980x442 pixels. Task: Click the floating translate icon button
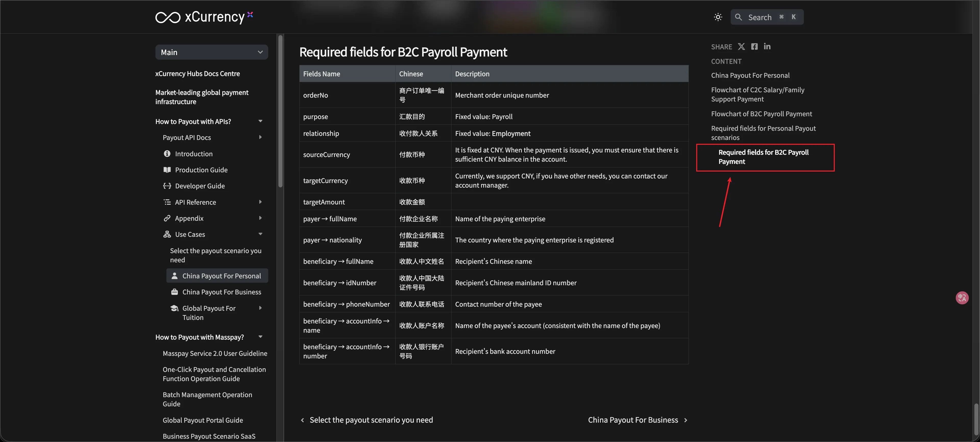(962, 297)
